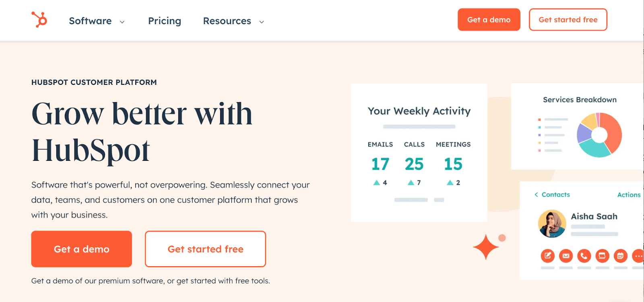
Task: Click the log activity icon beside the phone
Action: (602, 256)
